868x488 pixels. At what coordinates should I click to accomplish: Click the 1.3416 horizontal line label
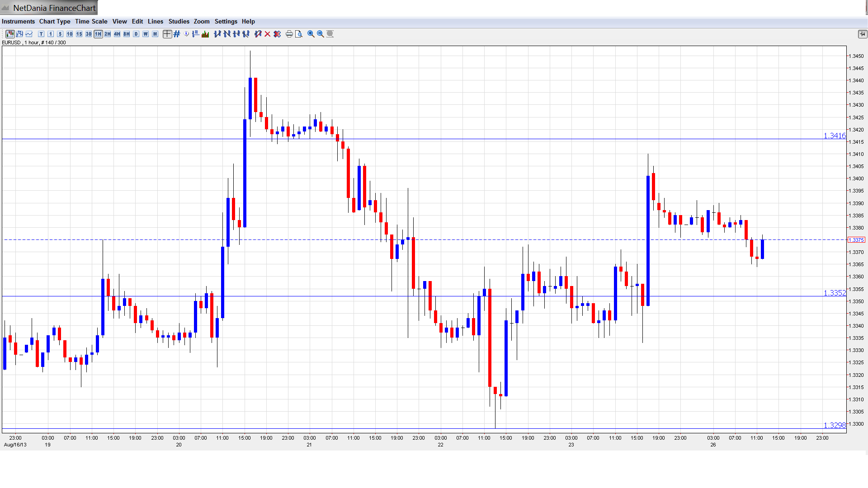point(834,136)
